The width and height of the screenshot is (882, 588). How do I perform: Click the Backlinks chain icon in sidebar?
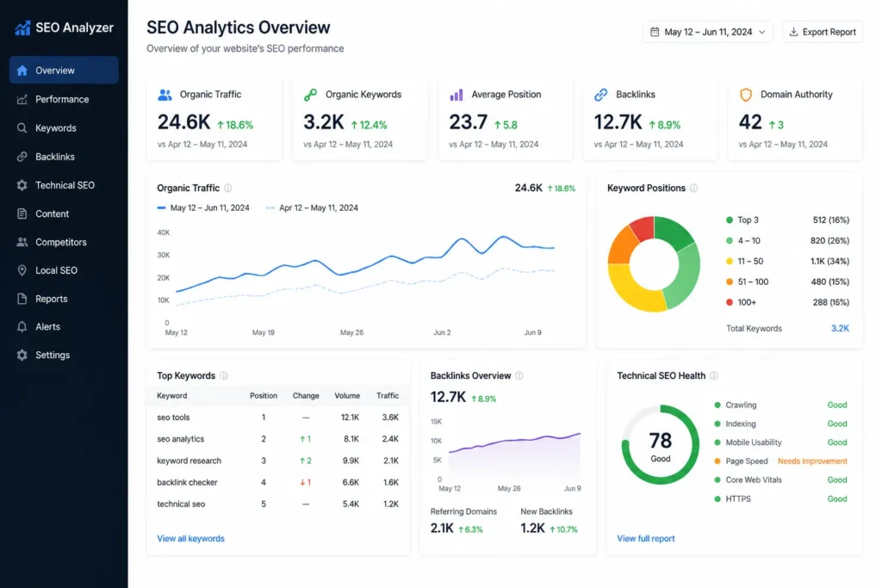click(22, 157)
